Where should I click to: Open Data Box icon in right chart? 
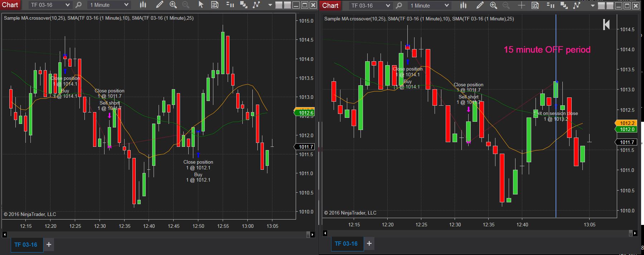coord(535,5)
